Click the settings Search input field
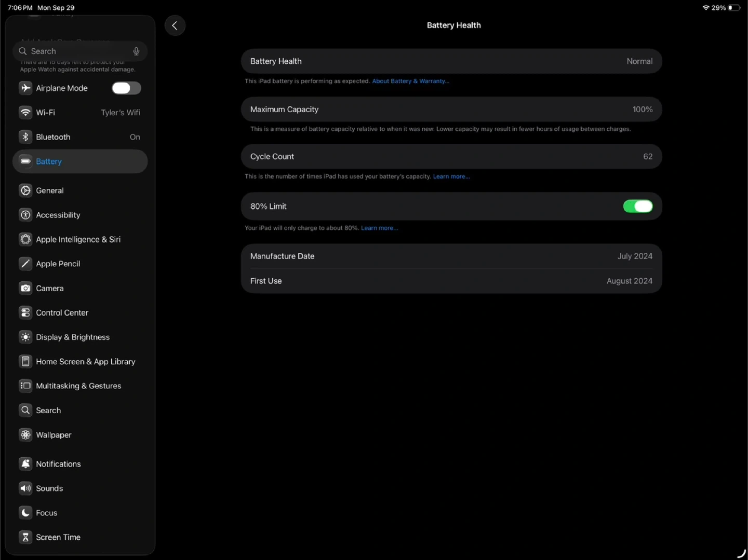The image size is (748, 560). (78, 51)
